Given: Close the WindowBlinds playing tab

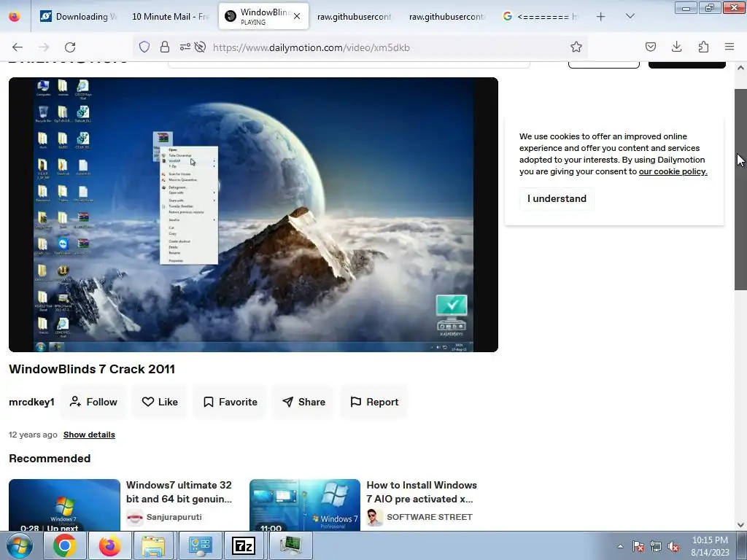Looking at the screenshot, I should [297, 16].
